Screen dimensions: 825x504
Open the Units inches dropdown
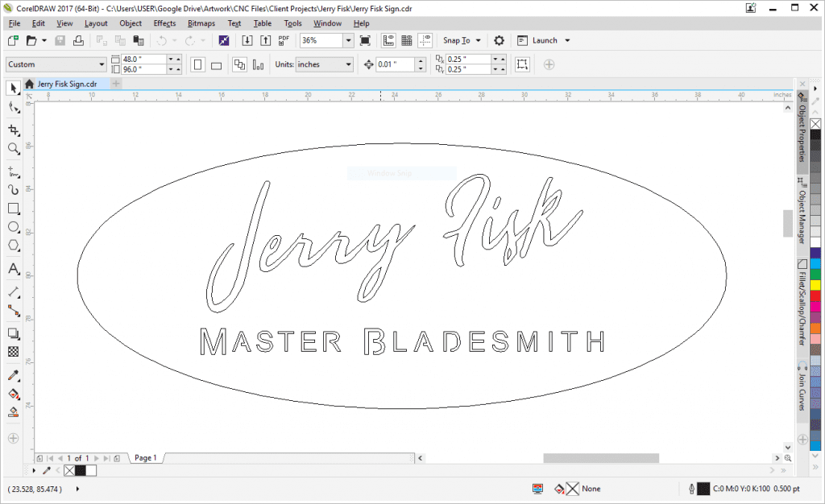click(348, 64)
